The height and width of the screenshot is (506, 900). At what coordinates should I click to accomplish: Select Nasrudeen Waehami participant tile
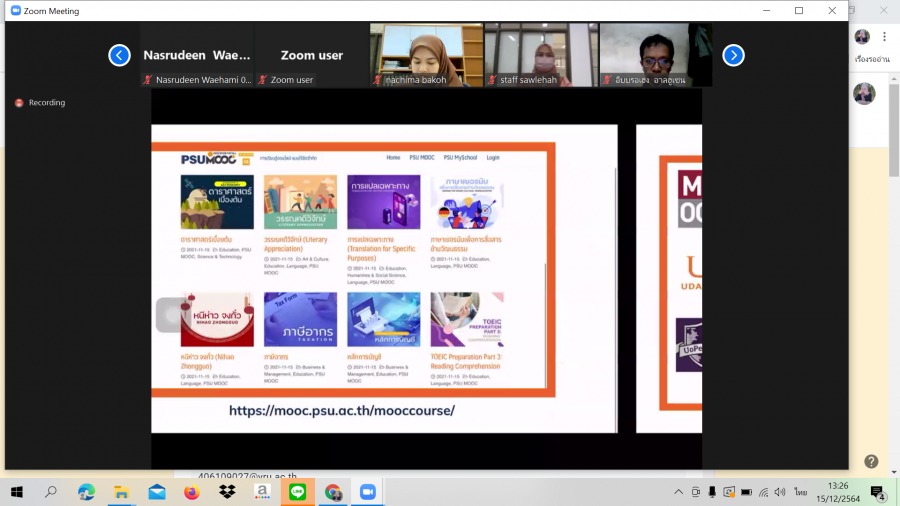pos(197,55)
